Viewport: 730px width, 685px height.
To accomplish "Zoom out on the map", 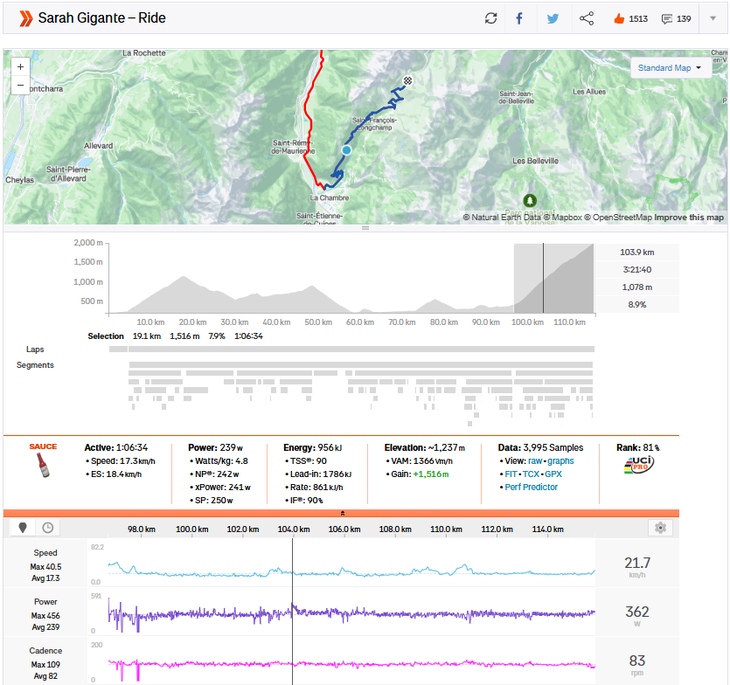I will point(21,85).
